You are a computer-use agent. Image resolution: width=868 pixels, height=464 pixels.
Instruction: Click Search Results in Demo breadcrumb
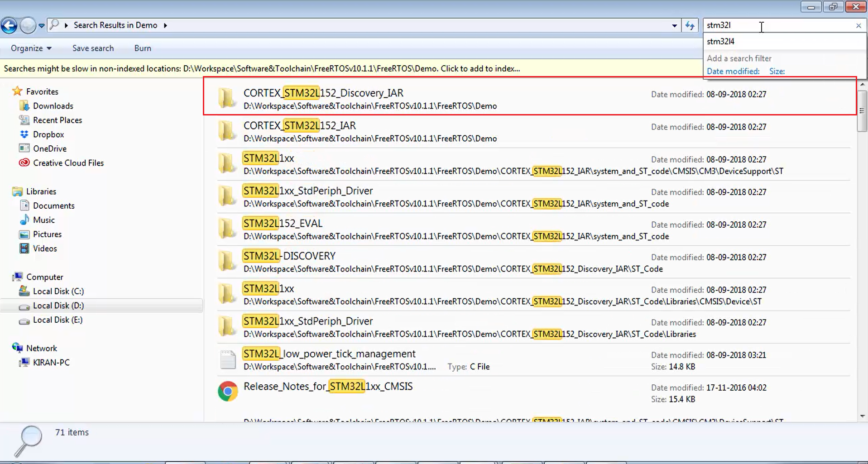(115, 25)
